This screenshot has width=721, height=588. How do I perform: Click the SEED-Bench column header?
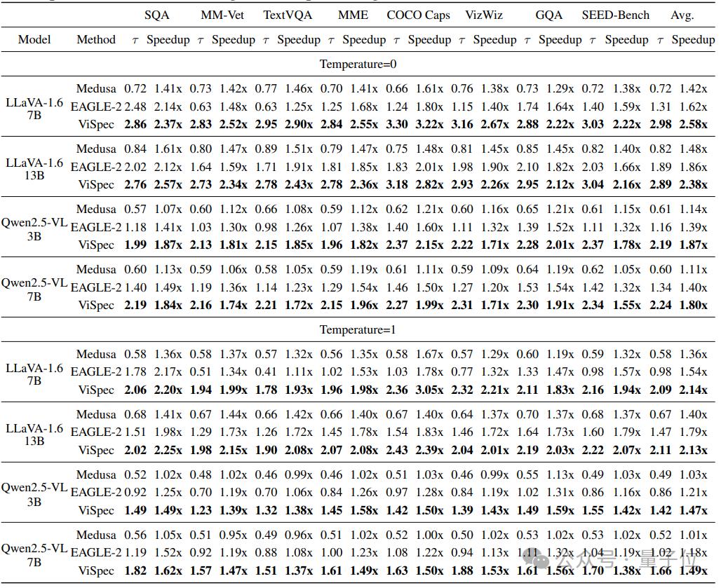[615, 15]
